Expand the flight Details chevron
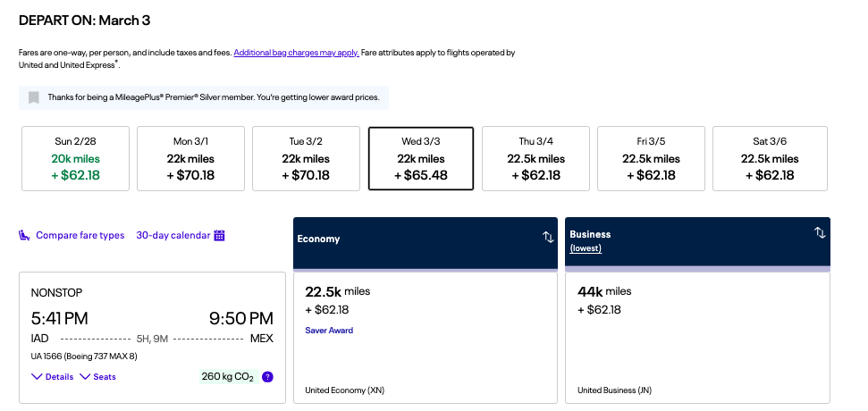Image resolution: width=868 pixels, height=411 pixels. (x=37, y=377)
